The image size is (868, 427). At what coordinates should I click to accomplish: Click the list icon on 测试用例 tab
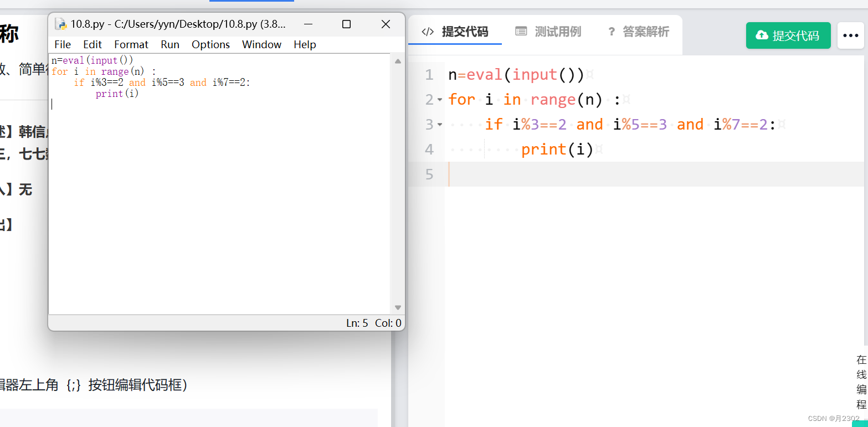[521, 32]
